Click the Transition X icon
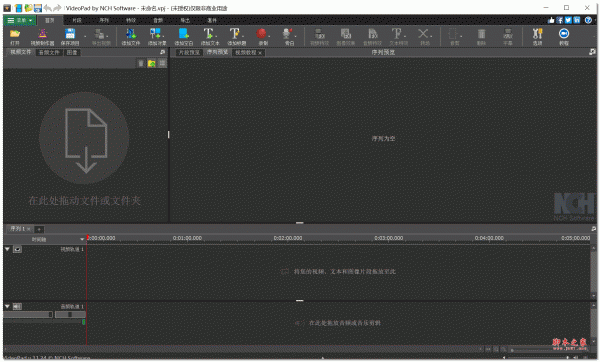Viewport: 600px width, 362px height. [x=423, y=34]
